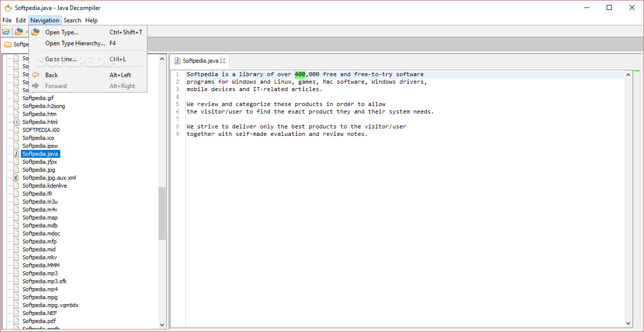Select Softpedia.mp3.sfk in the file tree
Screen dimensions: 644x332
click(44, 281)
